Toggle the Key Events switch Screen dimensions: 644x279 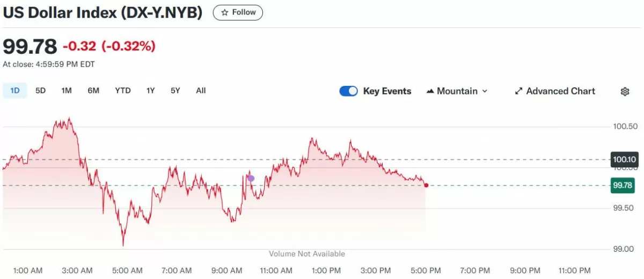point(348,91)
